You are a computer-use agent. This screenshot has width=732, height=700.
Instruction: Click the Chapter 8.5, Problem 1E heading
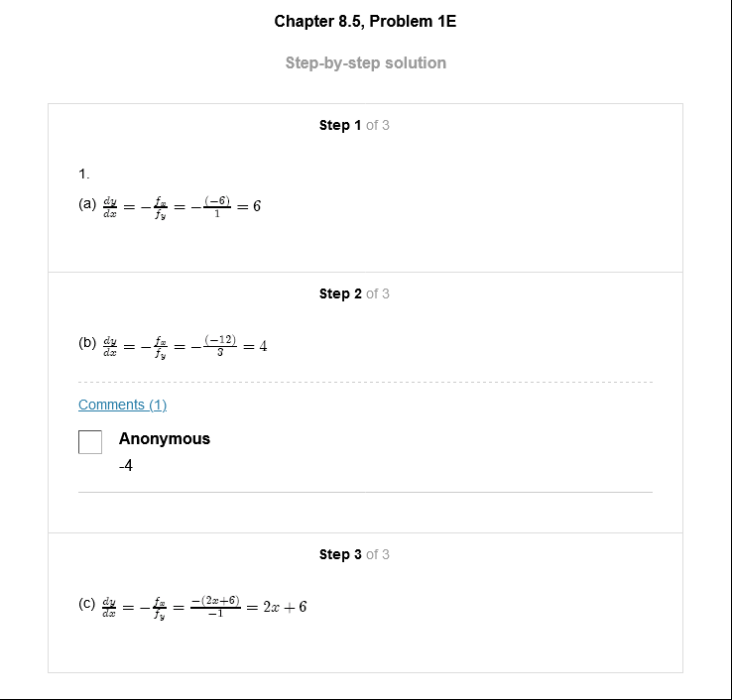[365, 21]
